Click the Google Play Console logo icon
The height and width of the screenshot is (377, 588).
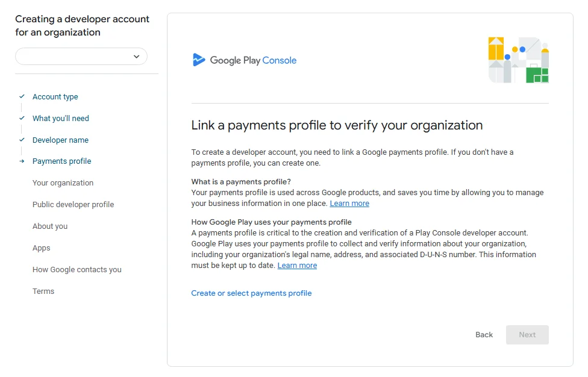coord(199,60)
